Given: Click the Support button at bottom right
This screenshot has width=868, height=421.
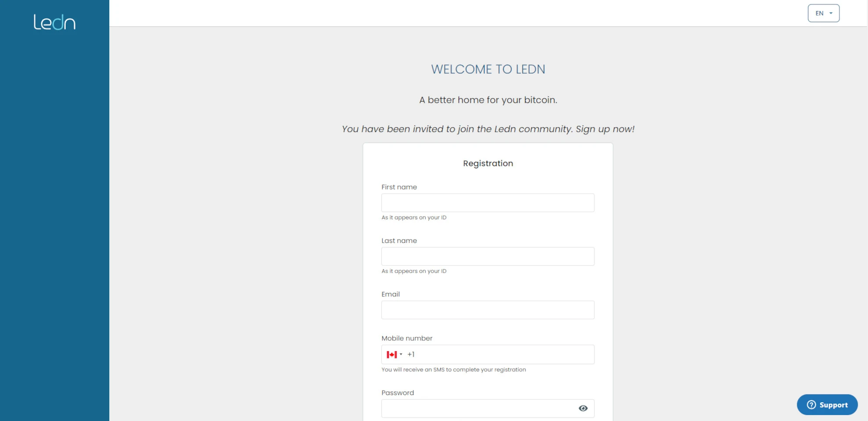Looking at the screenshot, I should tap(827, 405).
